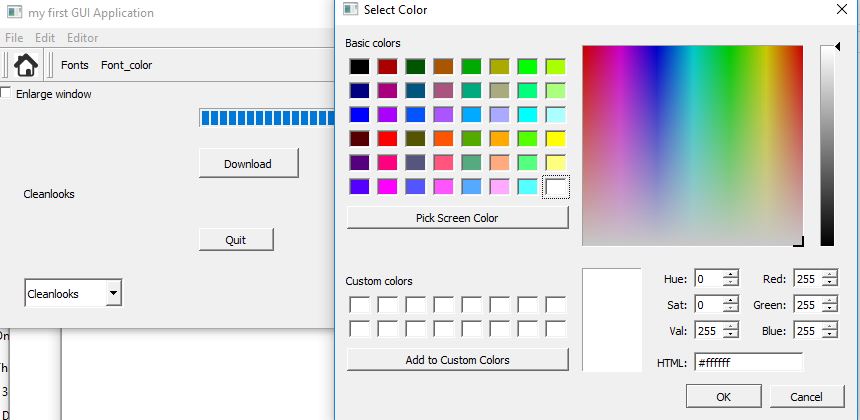Click the Cleanlooks style label text
The height and width of the screenshot is (420, 860).
(49, 194)
